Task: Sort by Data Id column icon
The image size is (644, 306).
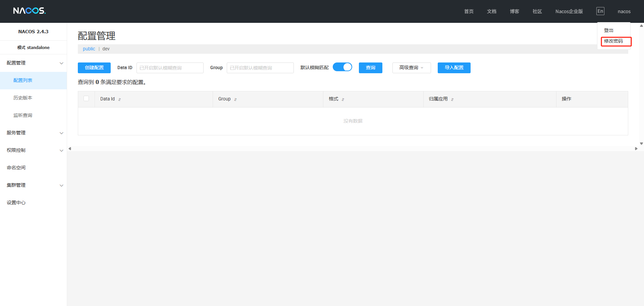Action: tap(119, 99)
